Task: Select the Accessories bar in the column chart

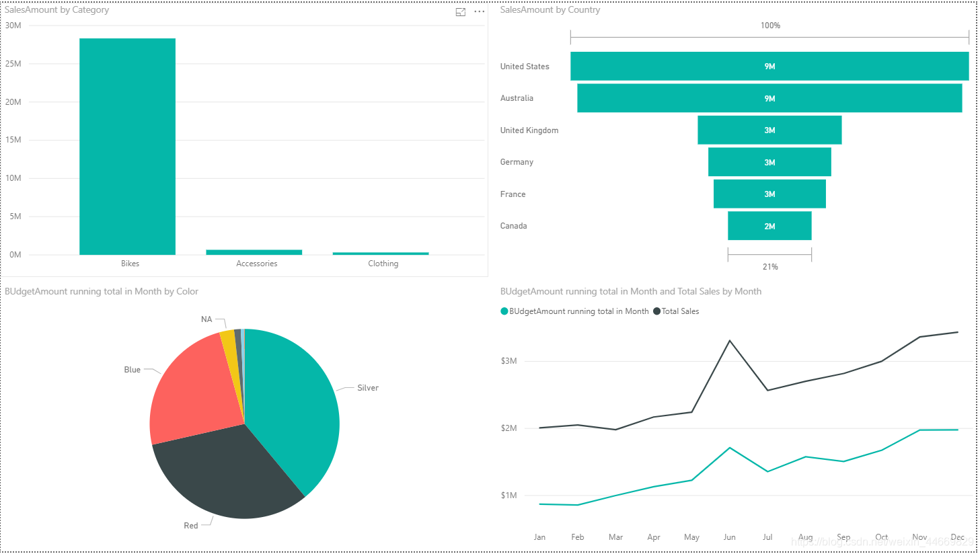Action: pos(254,252)
